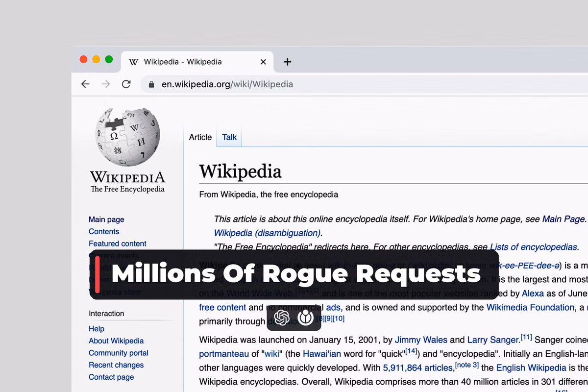The height and width of the screenshot is (392, 588).
Task: Click footnote reference [11]
Action: pyautogui.click(x=526, y=337)
